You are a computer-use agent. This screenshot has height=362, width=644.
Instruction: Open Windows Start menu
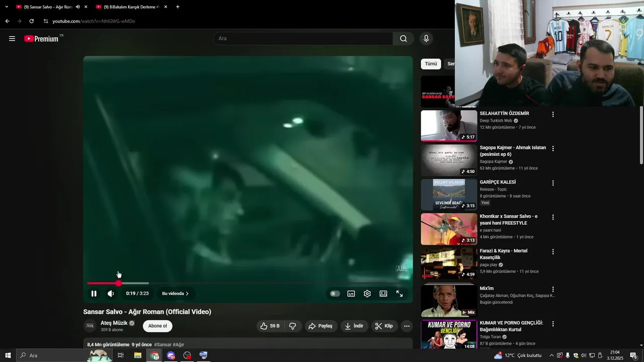pyautogui.click(x=8, y=355)
